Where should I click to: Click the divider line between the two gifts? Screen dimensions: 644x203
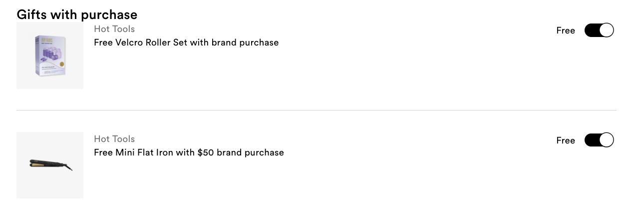[x=317, y=110]
